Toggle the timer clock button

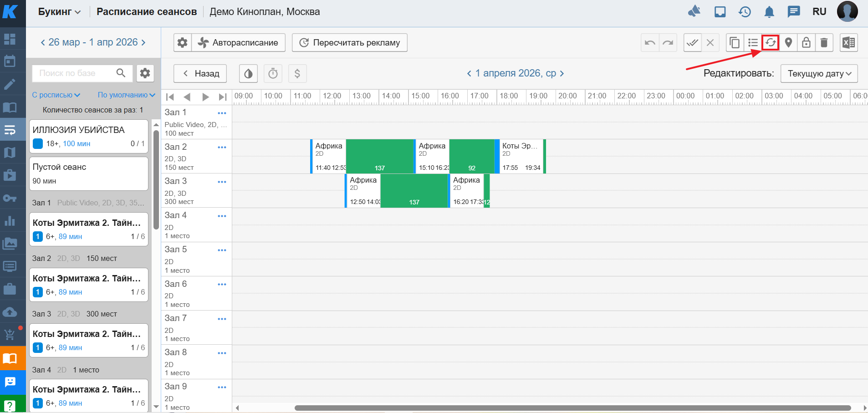coord(273,73)
